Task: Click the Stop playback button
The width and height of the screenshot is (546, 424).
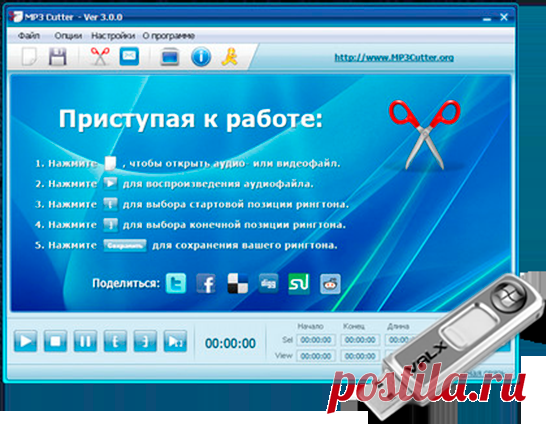Action: [55, 341]
